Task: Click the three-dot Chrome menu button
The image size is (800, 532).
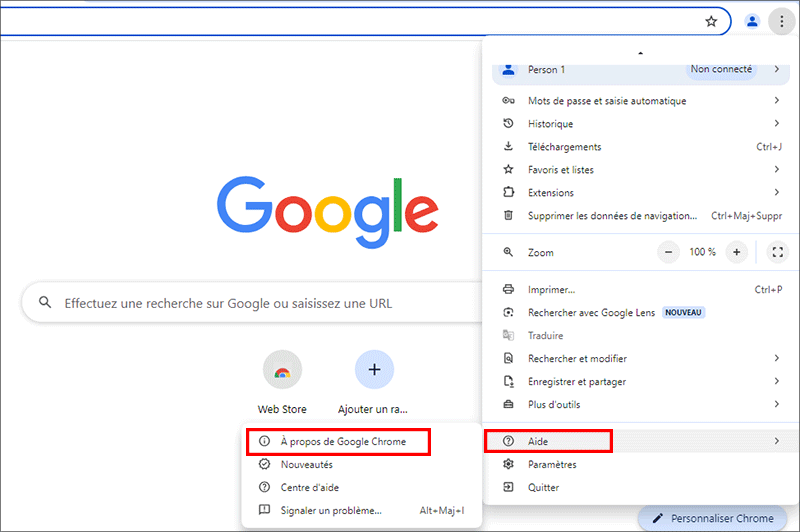Action: (781, 21)
